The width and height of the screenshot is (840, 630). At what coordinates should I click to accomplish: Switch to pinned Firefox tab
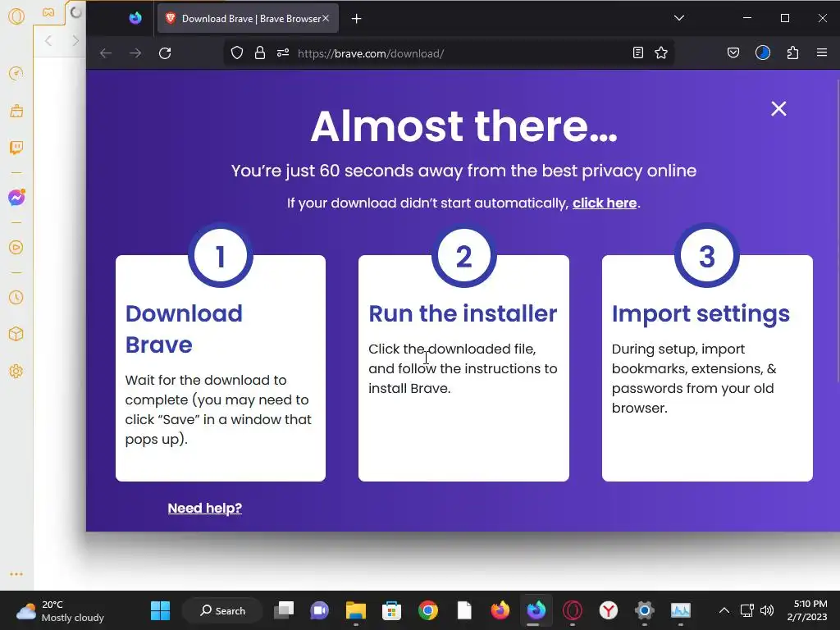[x=135, y=18]
